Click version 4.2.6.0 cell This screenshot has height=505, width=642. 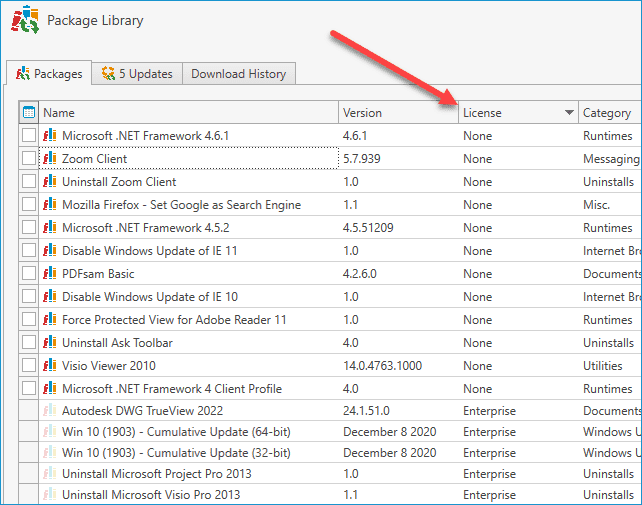[x=359, y=273]
